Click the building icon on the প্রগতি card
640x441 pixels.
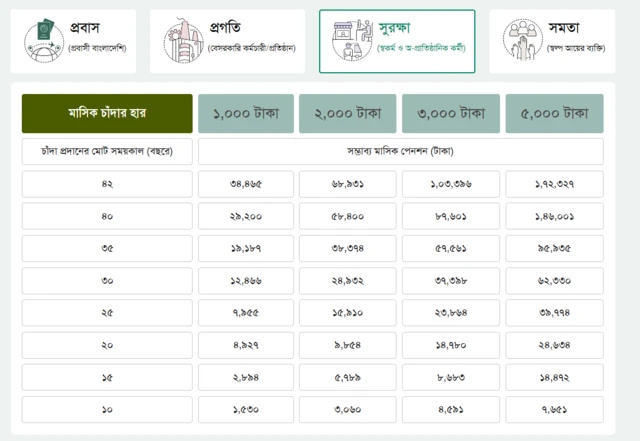pos(182,40)
